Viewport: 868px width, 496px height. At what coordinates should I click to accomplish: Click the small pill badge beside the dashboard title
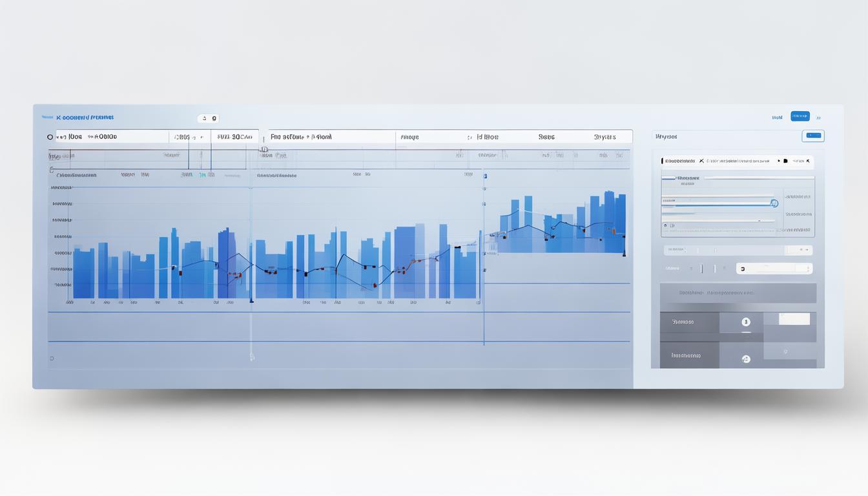tap(208, 119)
